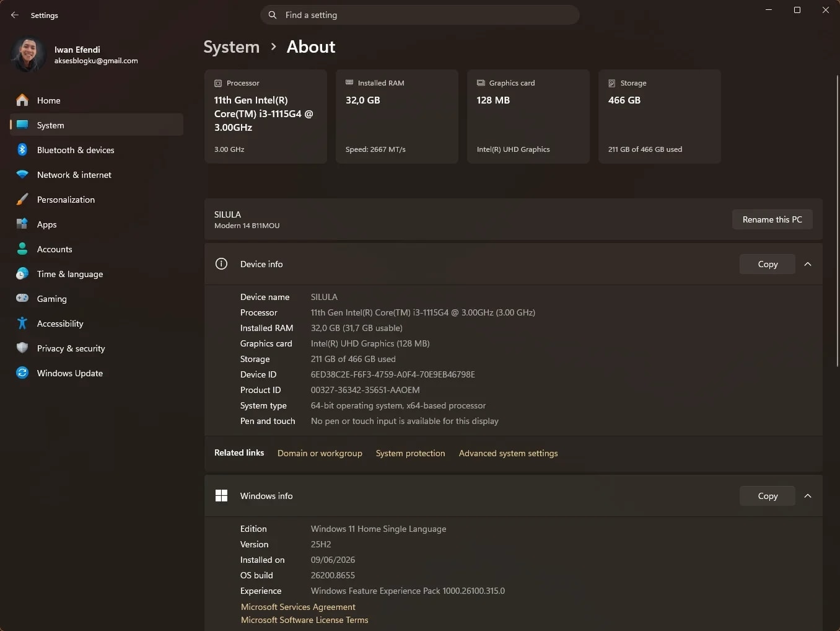The width and height of the screenshot is (840, 631).
Task: Click the Graphics card 128 MB card
Action: coord(528,117)
